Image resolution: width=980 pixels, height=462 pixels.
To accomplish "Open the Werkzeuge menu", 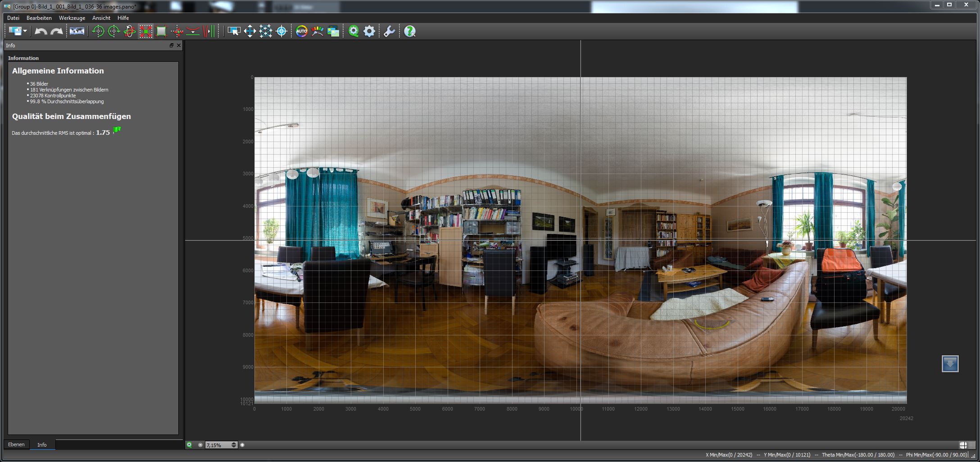I will (72, 18).
